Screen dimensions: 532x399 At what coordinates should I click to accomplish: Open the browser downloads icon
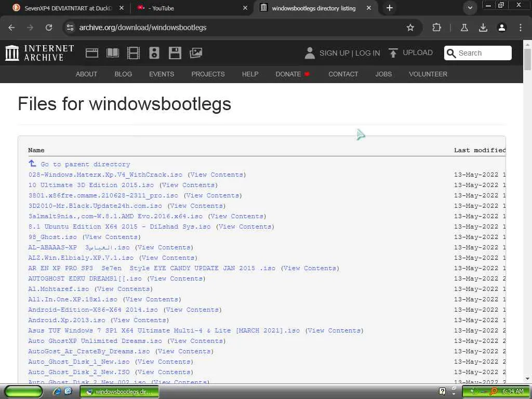click(x=483, y=28)
